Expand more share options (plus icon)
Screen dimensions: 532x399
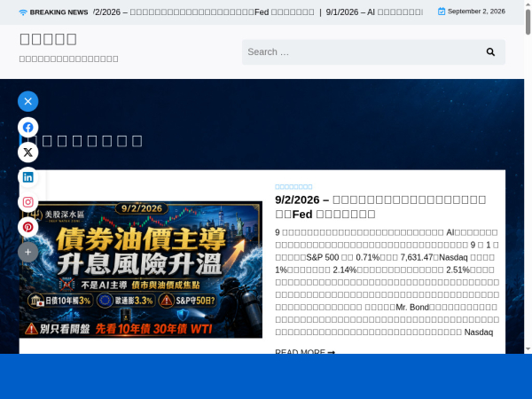click(x=27, y=252)
